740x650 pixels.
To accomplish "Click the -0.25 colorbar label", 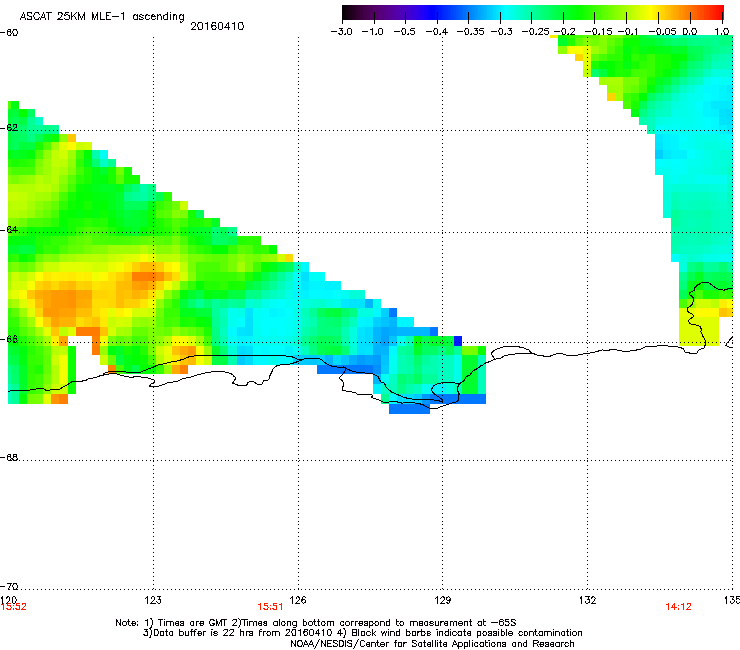I will pos(535,32).
